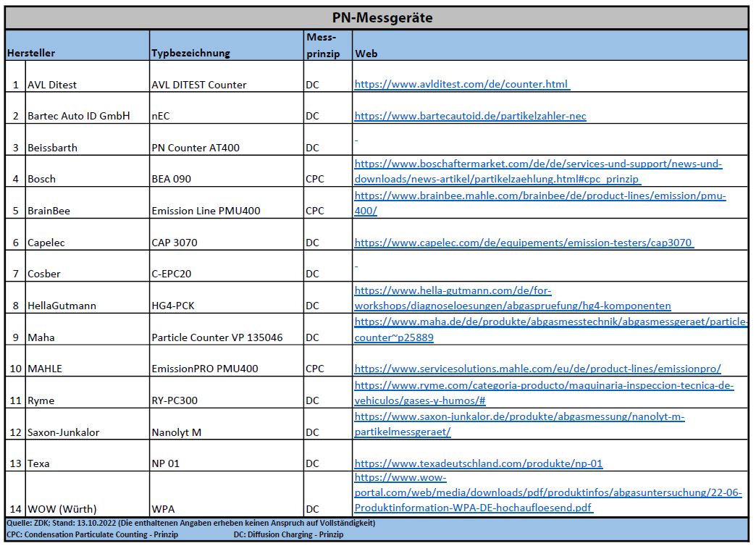
Task: Select the WOW (Würth) manufacturer cell
Action: pos(88,495)
